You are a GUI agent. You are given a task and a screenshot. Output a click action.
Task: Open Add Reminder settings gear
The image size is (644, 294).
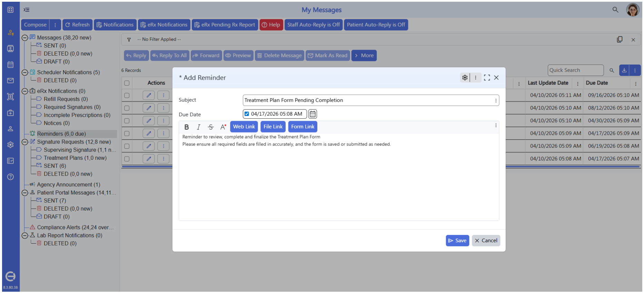(465, 78)
